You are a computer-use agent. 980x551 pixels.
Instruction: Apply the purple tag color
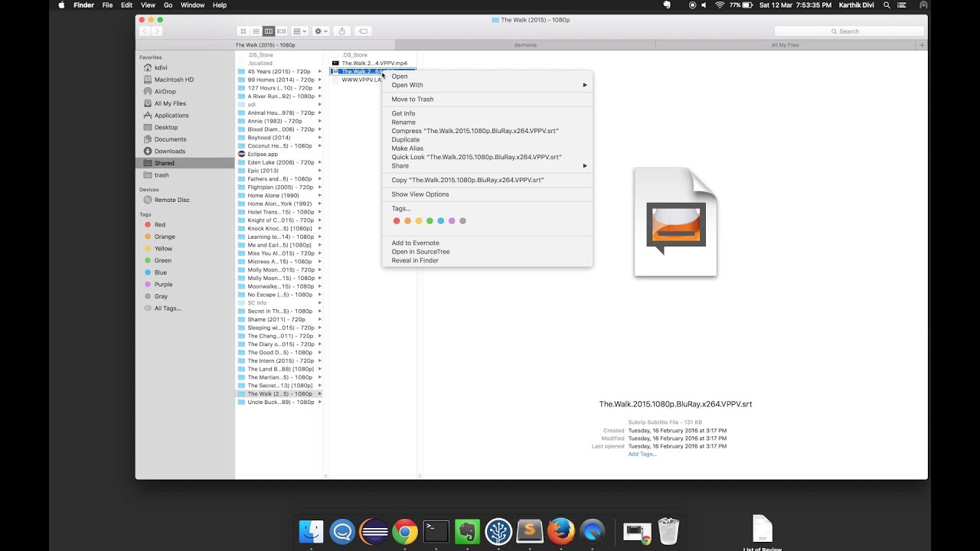452,221
